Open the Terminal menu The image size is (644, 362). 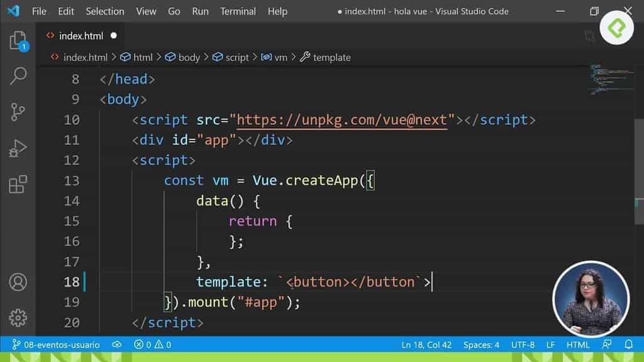point(238,11)
